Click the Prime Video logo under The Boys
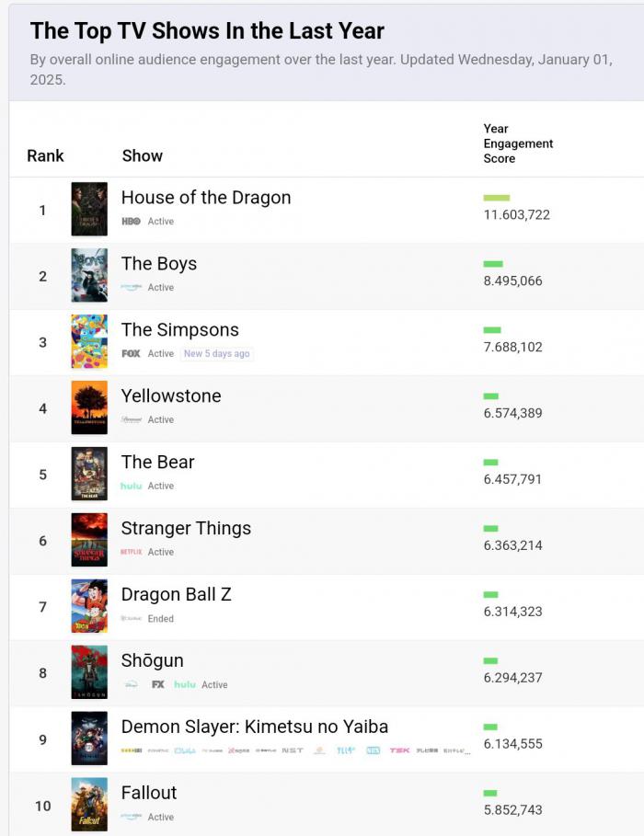Viewport: 644px width, 836px height. (132, 287)
